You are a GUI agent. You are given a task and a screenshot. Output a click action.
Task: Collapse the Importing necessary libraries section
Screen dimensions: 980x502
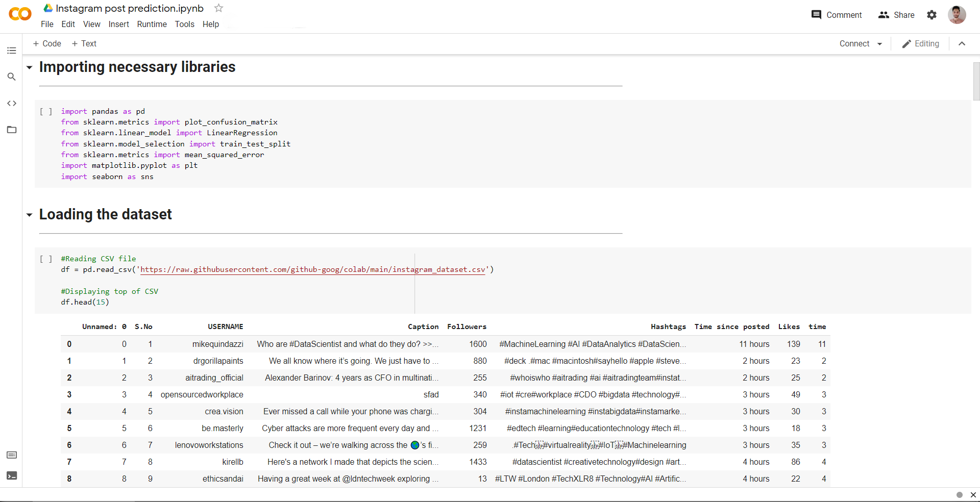(x=30, y=67)
